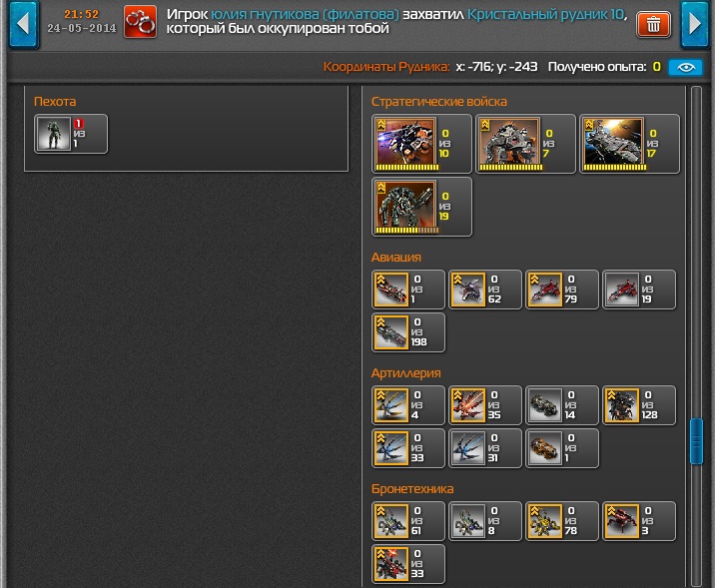Select strategic mech unit 0 of 7
The width and height of the screenshot is (715, 588).
coord(525,144)
